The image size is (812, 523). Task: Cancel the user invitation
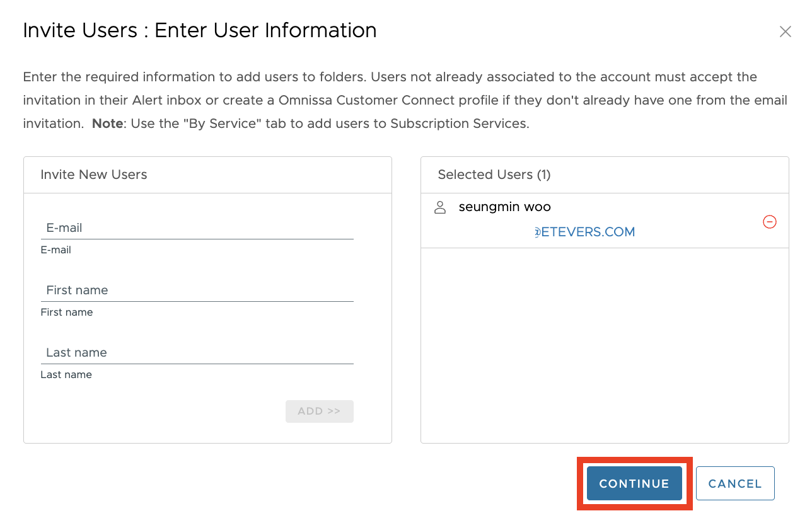coord(734,483)
